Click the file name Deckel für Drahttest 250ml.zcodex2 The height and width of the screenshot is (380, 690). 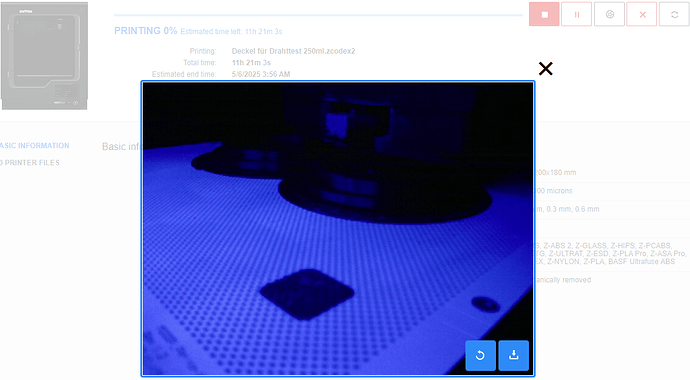click(294, 51)
